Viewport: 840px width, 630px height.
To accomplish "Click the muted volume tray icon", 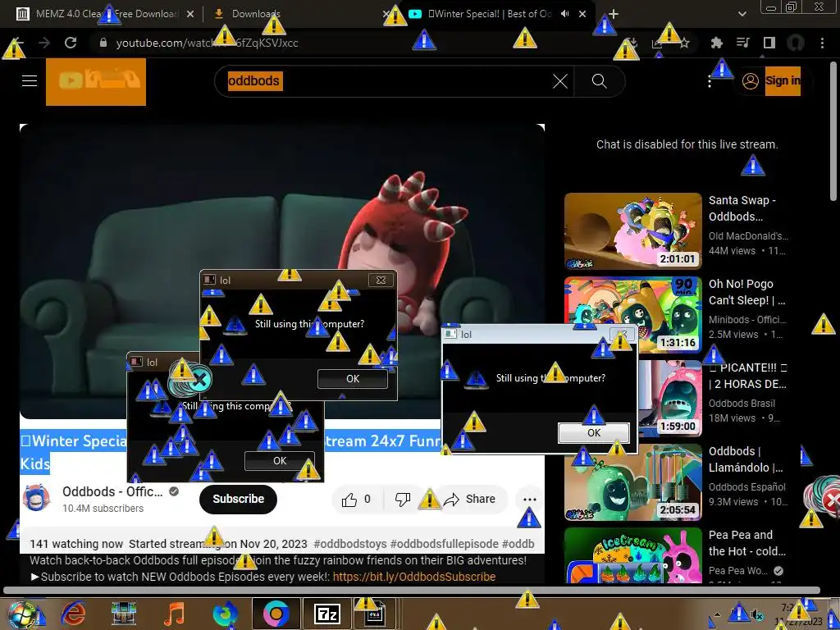I will click(x=757, y=614).
